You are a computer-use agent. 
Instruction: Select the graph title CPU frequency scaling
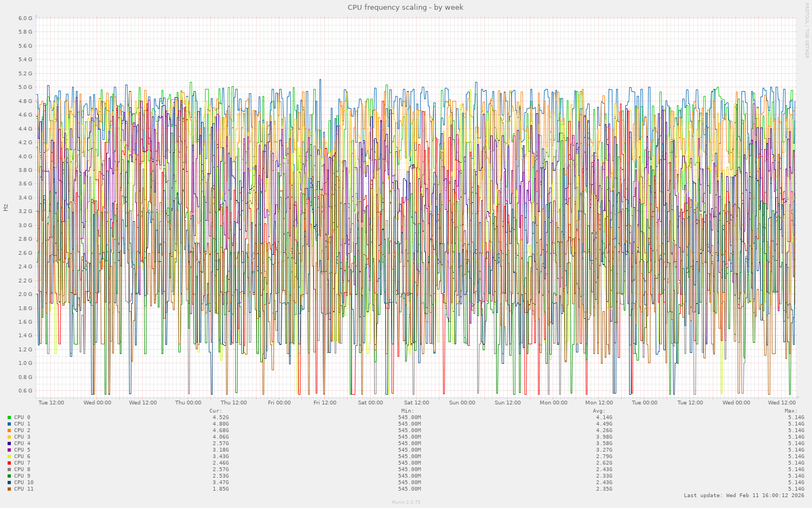tap(405, 7)
